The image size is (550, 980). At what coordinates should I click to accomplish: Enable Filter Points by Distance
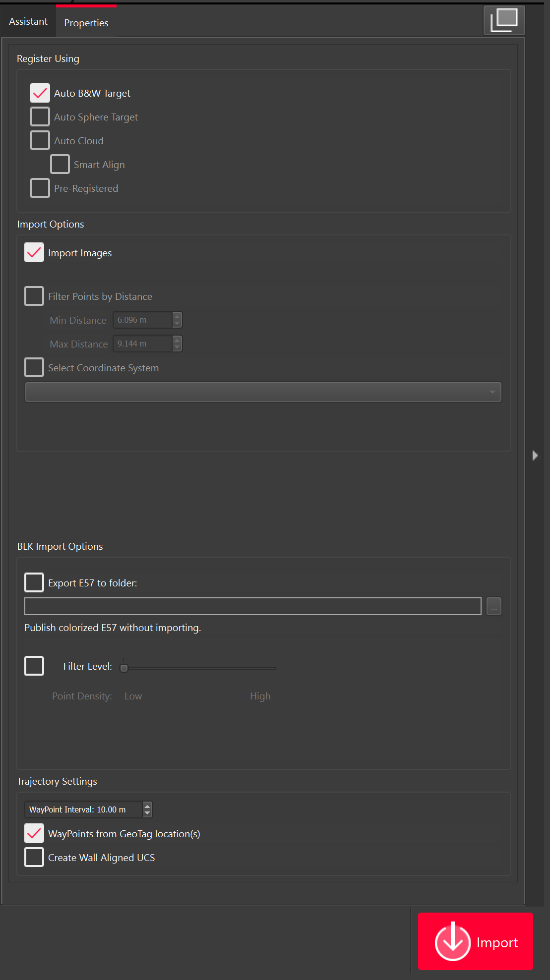point(34,296)
